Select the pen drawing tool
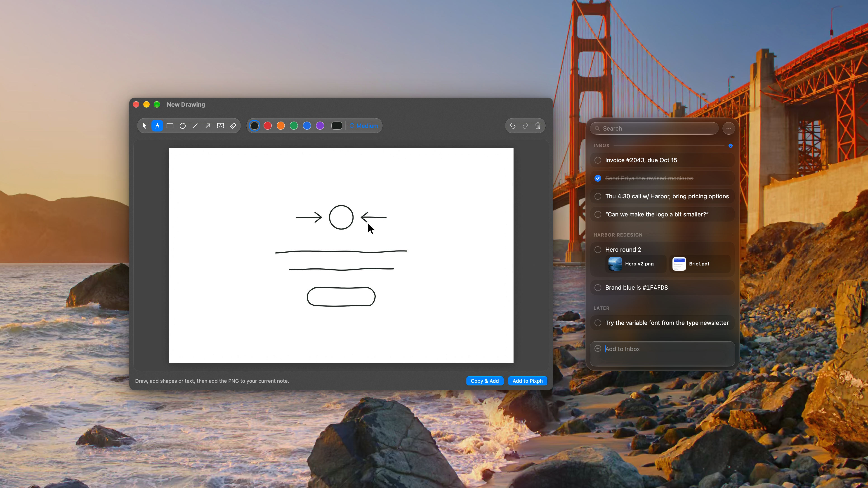This screenshot has width=868, height=488. [x=157, y=126]
